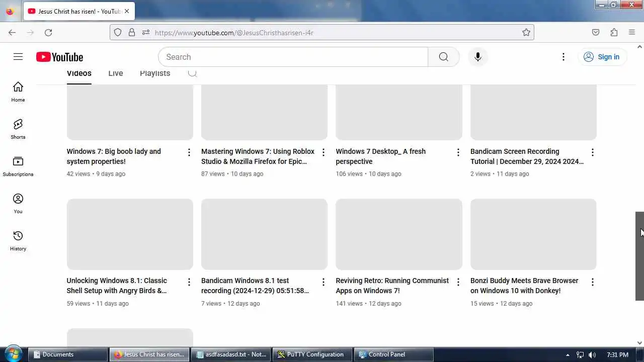Open Windows 7 Desktop_ A fresh perspective
Image resolution: width=644 pixels, height=362 pixels.
[x=380, y=156]
